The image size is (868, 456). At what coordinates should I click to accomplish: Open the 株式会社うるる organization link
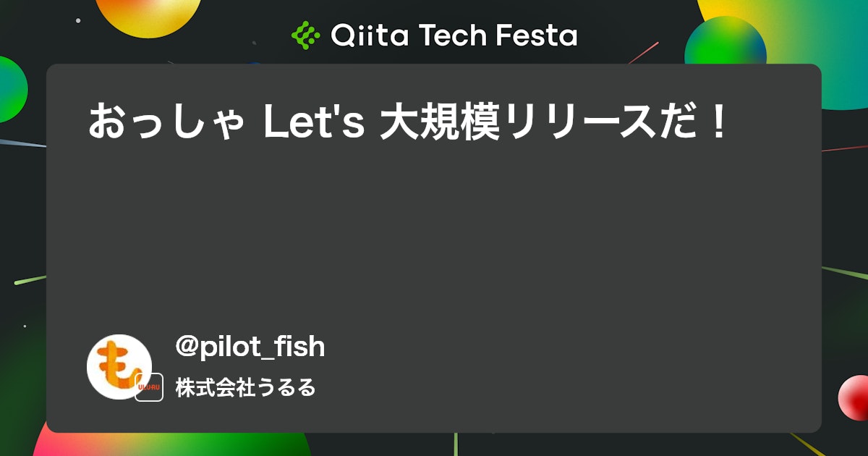(x=246, y=388)
